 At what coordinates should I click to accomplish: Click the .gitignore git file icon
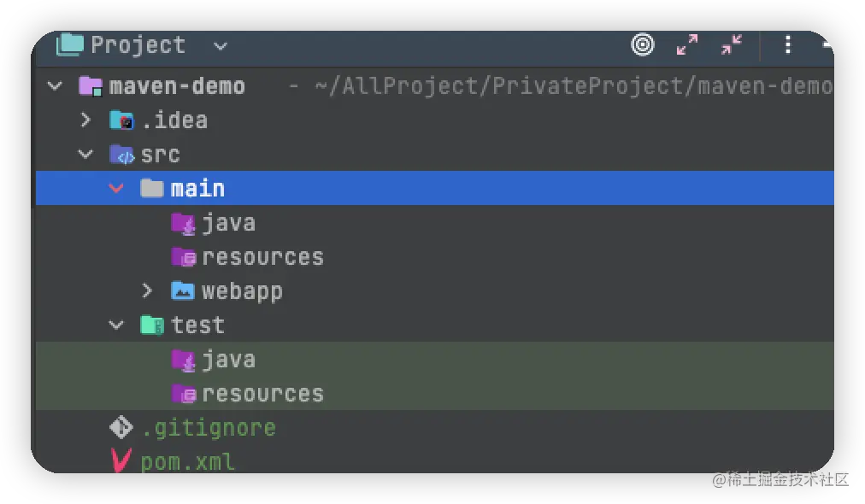point(121,427)
